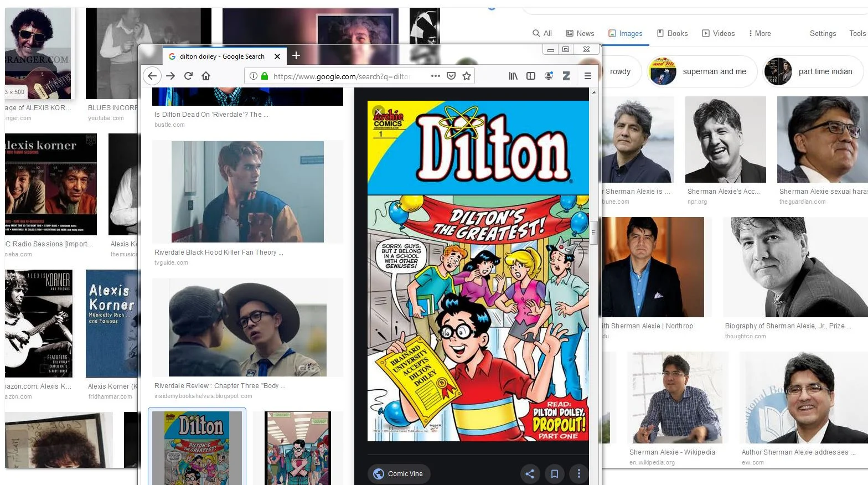The image size is (868, 485).
Task: Open the Northrop Sherman Alexie photo
Action: [653, 267]
